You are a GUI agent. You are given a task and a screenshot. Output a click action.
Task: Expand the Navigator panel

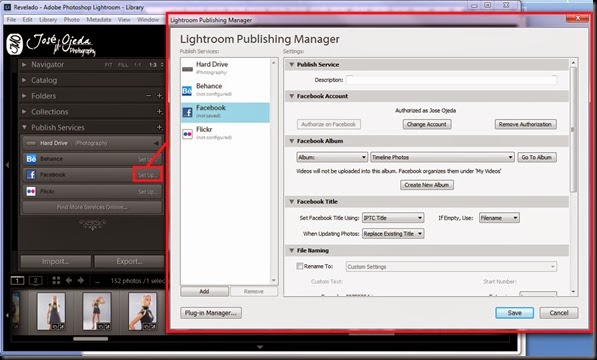point(24,65)
